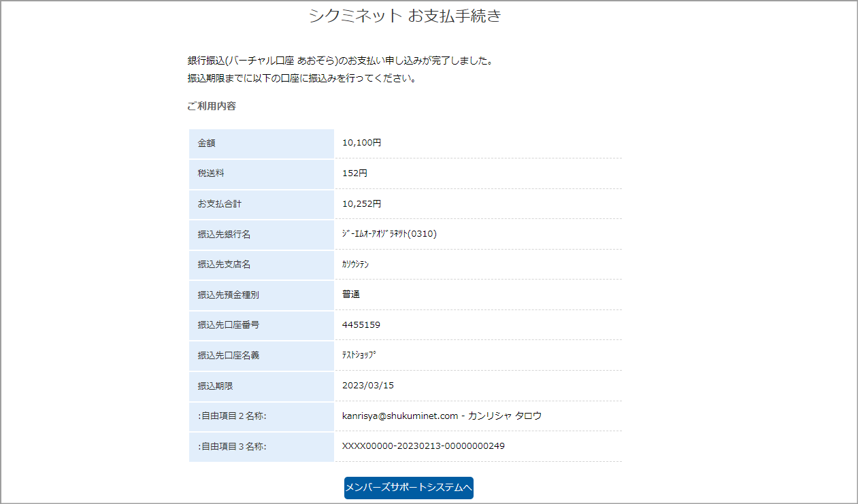Image resolution: width=858 pixels, height=504 pixels.
Task: Click the 振込期限 row label
Action: click(216, 386)
